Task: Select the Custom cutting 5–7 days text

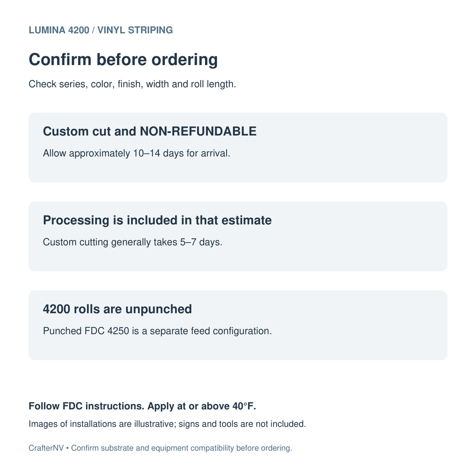Action: [132, 242]
